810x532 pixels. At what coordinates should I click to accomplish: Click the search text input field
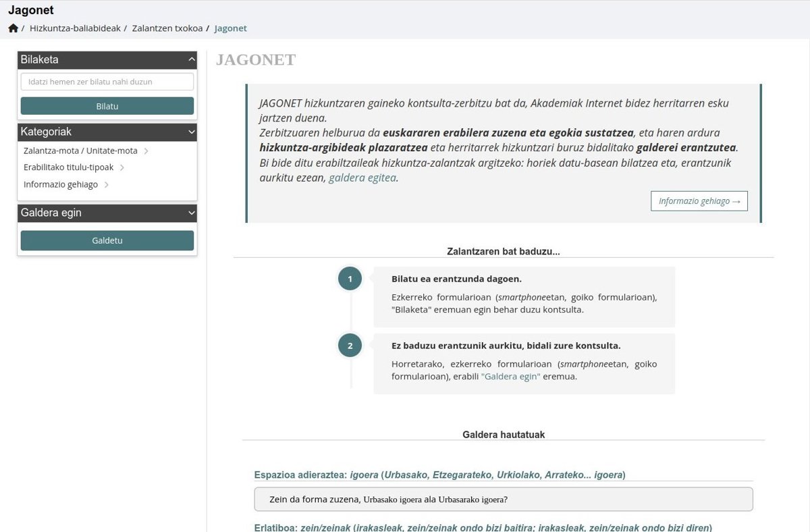(107, 82)
